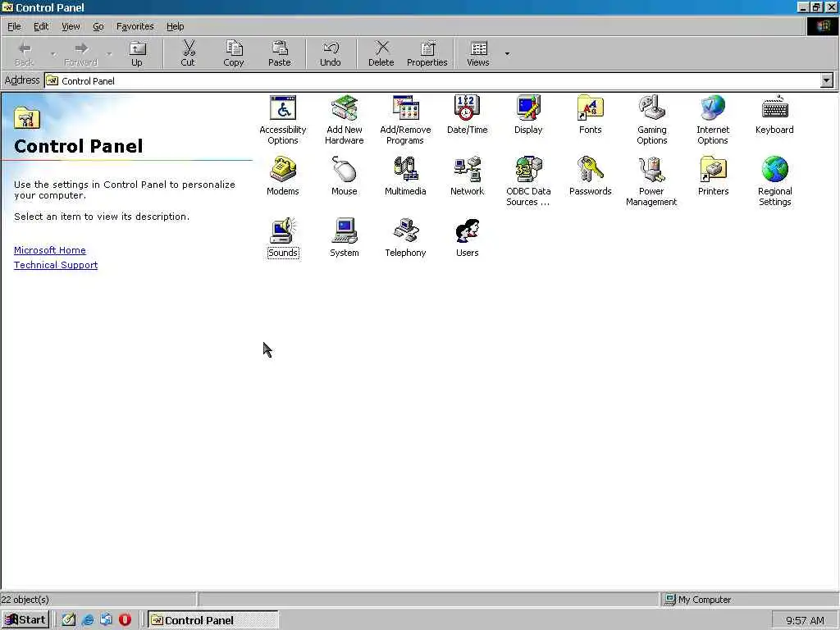Image resolution: width=840 pixels, height=630 pixels.
Task: Launch Opera from Quick Launch
Action: point(125,620)
